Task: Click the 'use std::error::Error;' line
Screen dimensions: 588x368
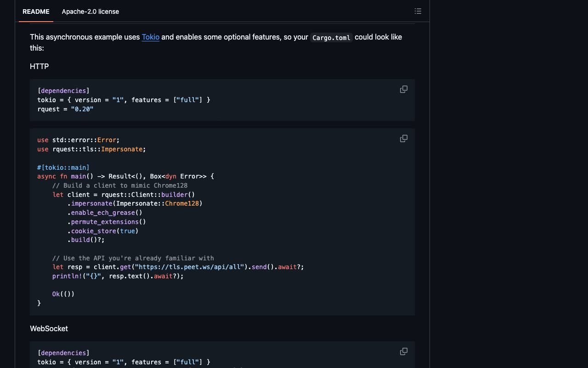Action: (x=79, y=140)
